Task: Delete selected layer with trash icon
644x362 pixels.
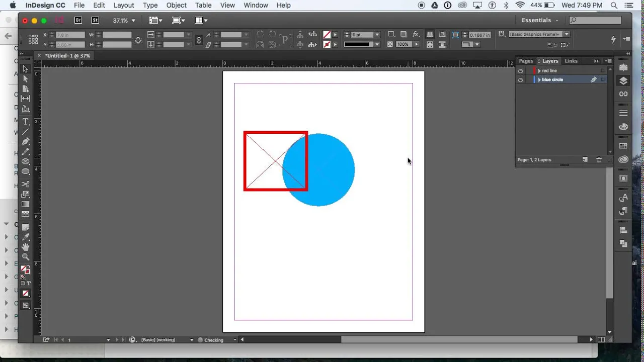Action: pos(599,159)
